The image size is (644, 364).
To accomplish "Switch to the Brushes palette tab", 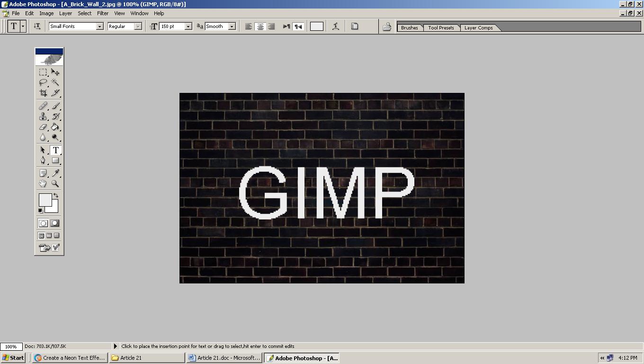I will [x=410, y=27].
